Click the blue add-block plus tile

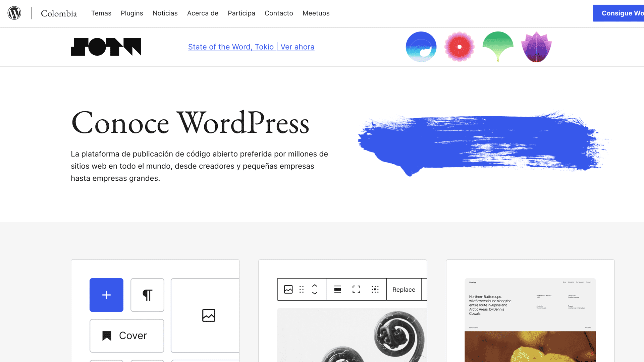106,295
